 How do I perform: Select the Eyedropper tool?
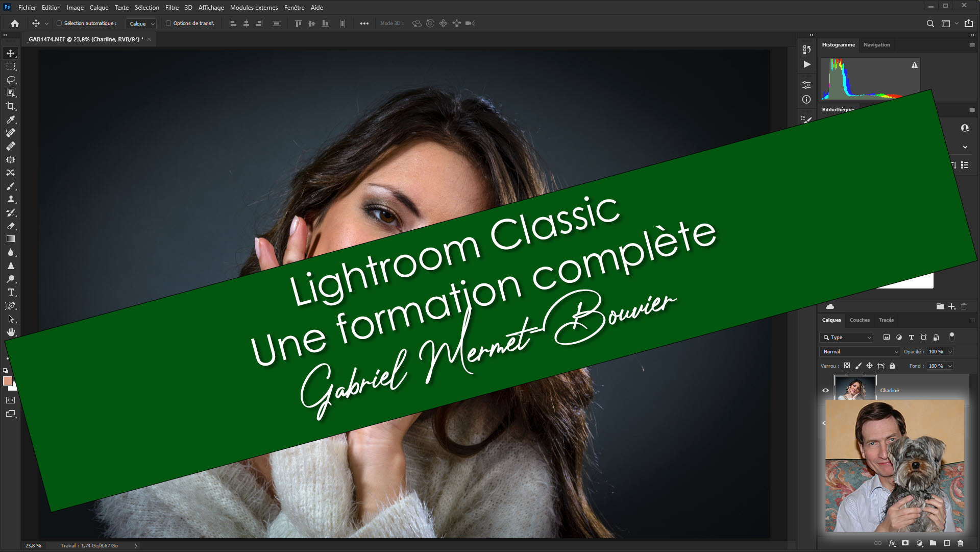click(10, 119)
